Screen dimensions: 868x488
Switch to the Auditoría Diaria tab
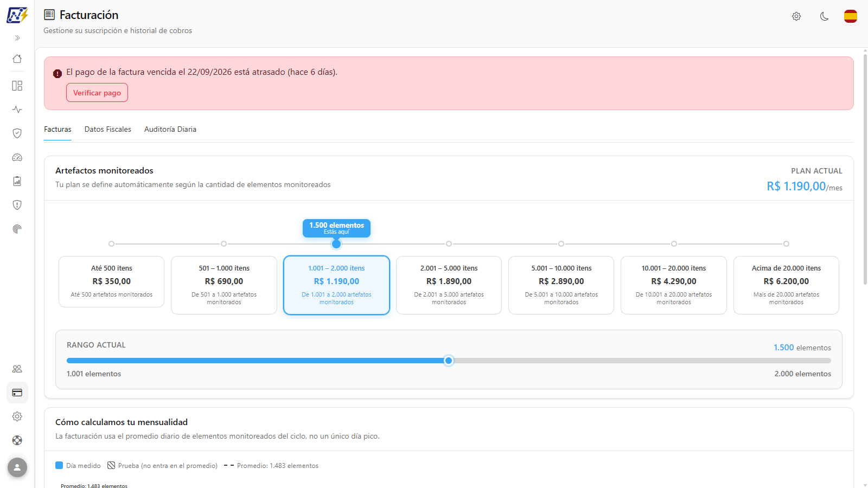pyautogui.click(x=170, y=129)
